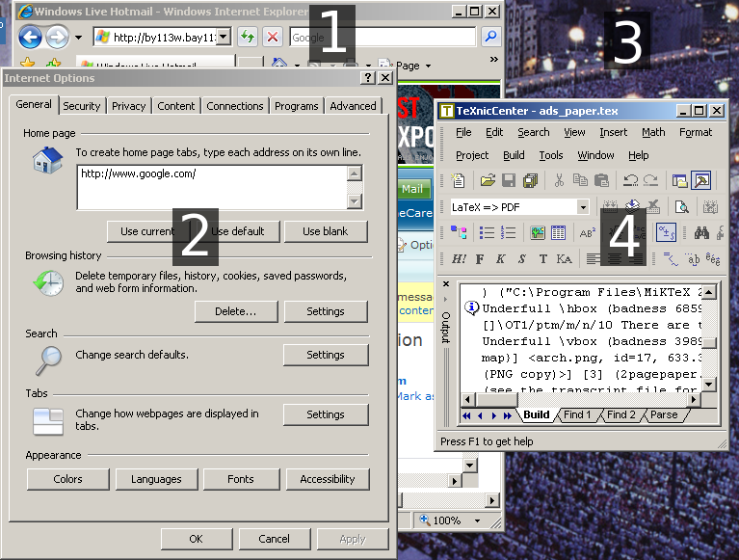The width and height of the screenshot is (739, 560).
Task: Insert itemize bullet list icon
Action: pyautogui.click(x=487, y=232)
